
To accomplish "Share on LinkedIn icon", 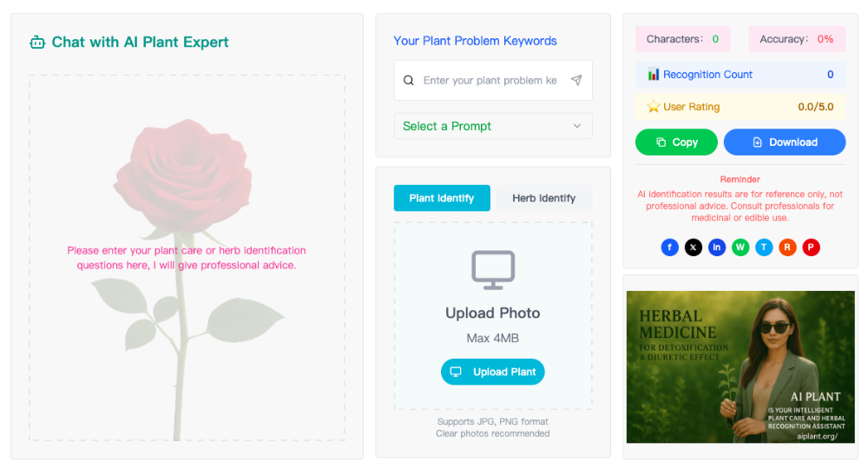I will [717, 247].
